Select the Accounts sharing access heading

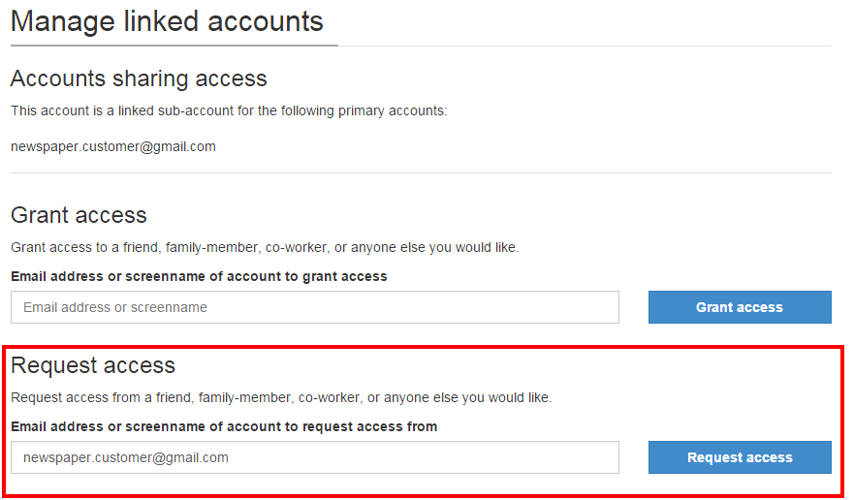[x=139, y=78]
